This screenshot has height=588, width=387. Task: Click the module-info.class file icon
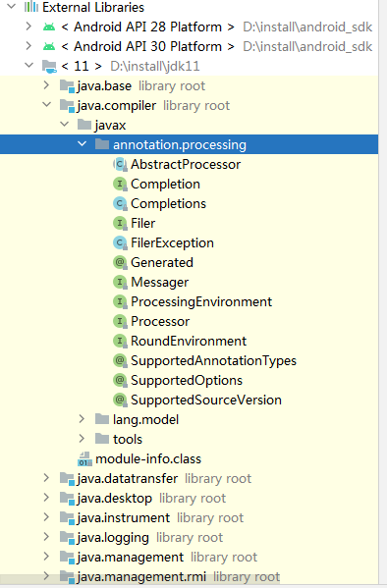click(x=84, y=458)
